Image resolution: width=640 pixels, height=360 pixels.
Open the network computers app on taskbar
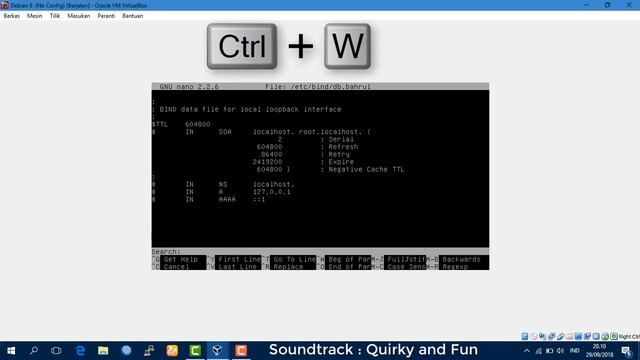click(x=149, y=351)
